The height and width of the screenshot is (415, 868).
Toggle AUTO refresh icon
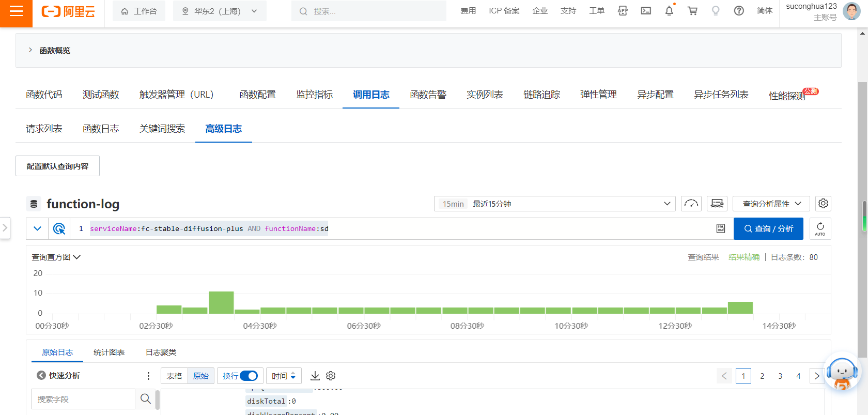820,228
